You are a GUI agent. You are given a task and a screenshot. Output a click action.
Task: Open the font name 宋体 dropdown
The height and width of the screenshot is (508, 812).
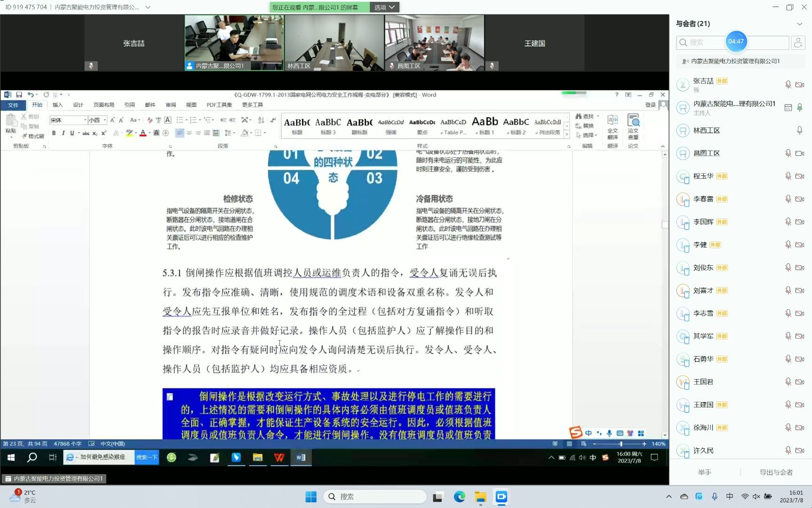point(85,120)
